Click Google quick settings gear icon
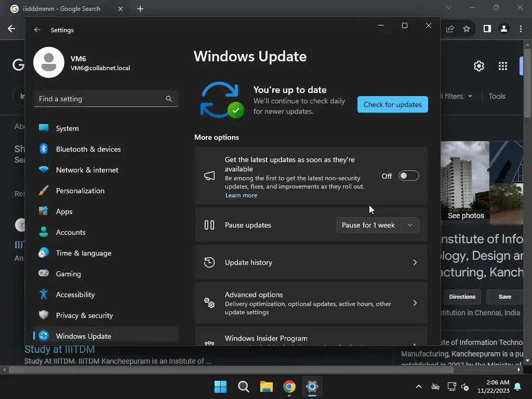532x399 pixels. click(478, 66)
